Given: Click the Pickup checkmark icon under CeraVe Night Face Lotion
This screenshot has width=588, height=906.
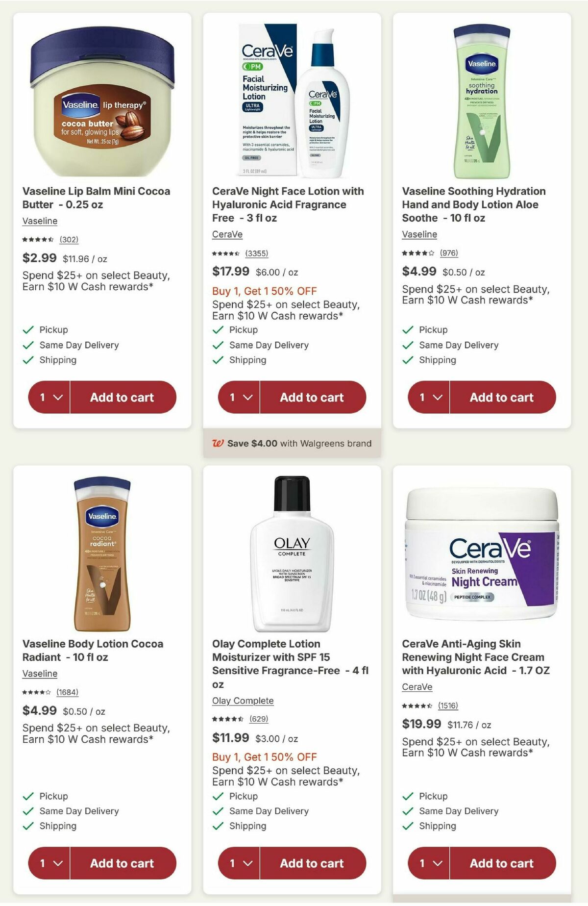Looking at the screenshot, I should coord(217,329).
